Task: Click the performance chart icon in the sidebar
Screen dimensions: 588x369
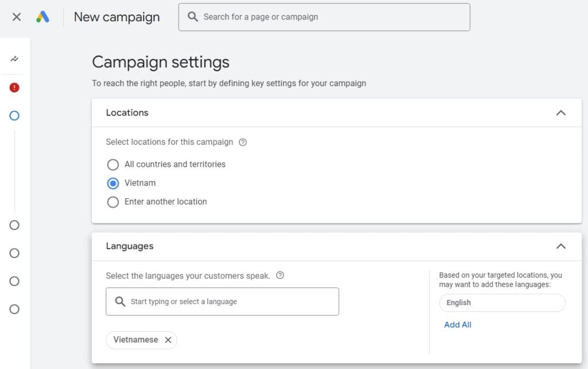Action: click(x=14, y=58)
